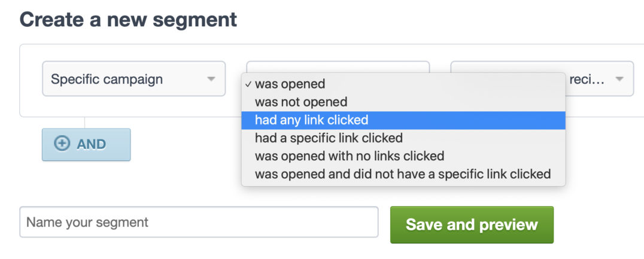Click the plus icon on AND button

pos(62,144)
